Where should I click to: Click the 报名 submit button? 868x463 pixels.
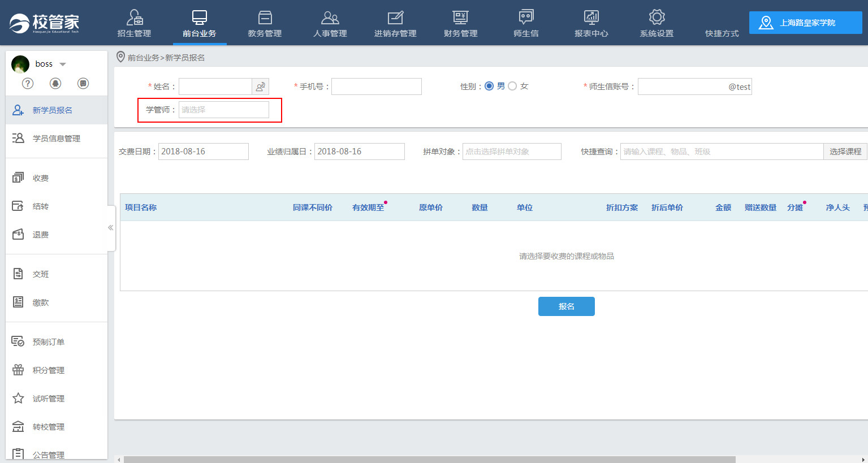click(566, 306)
